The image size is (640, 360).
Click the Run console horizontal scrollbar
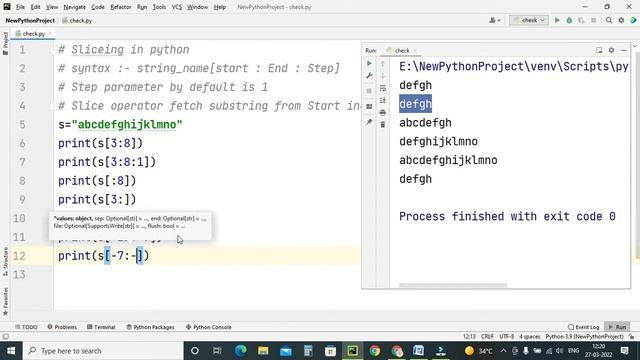click(453, 285)
